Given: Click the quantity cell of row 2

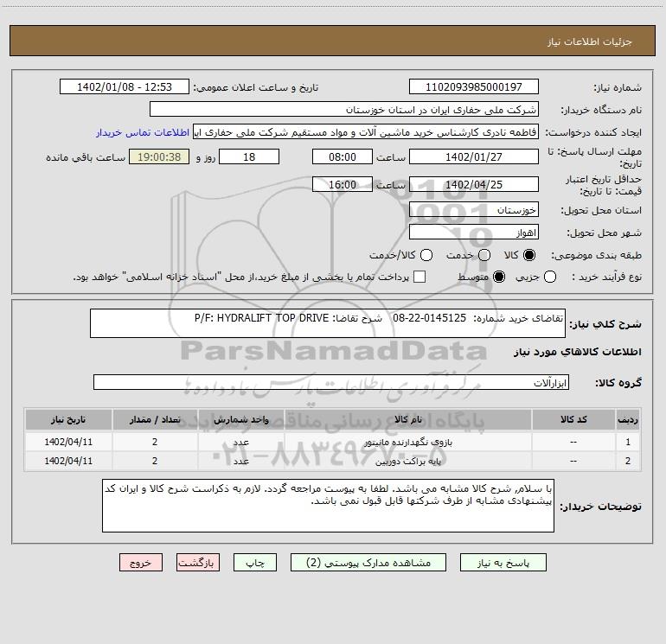Looking at the screenshot, I should tap(155, 461).
